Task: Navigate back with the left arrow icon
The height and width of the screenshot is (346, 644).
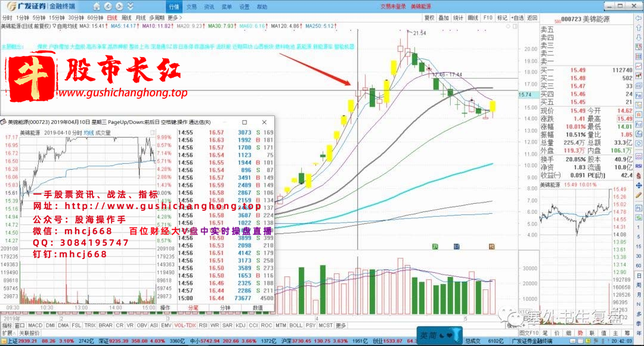Action: (x=108, y=6)
